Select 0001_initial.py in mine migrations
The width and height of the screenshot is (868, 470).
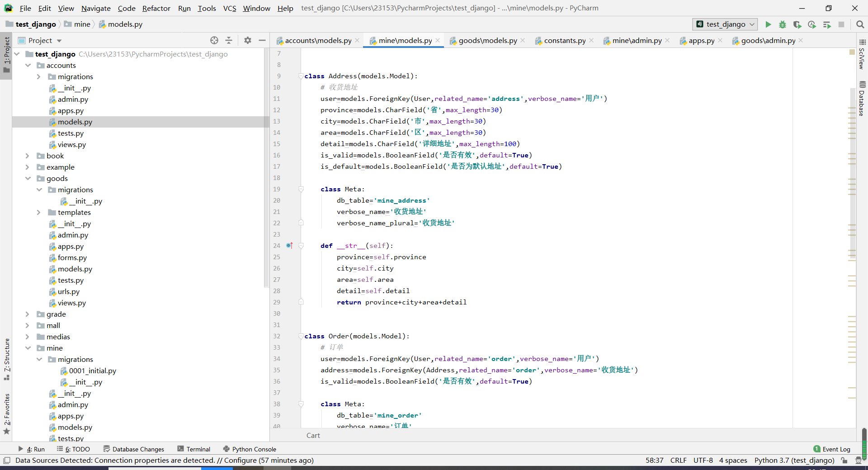(92, 370)
